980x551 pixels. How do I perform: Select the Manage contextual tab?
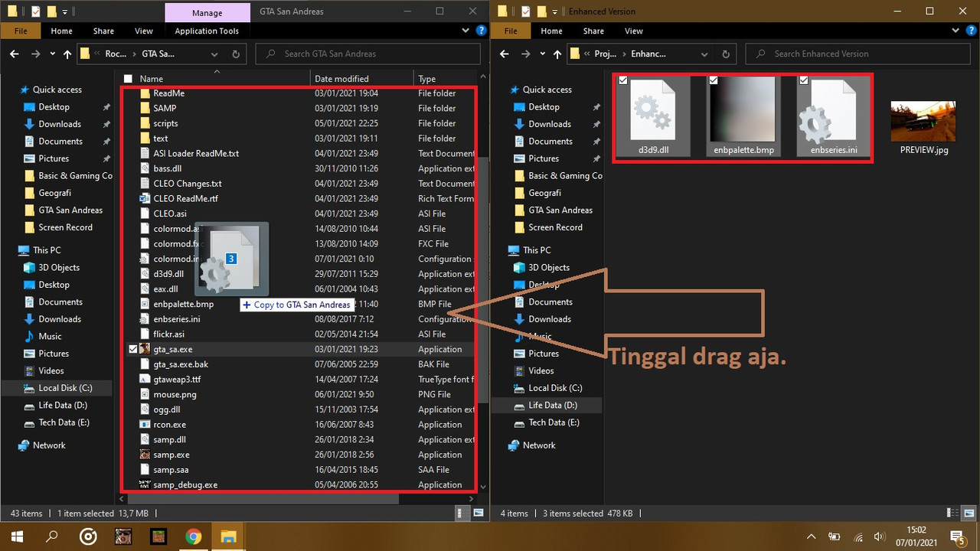click(207, 12)
